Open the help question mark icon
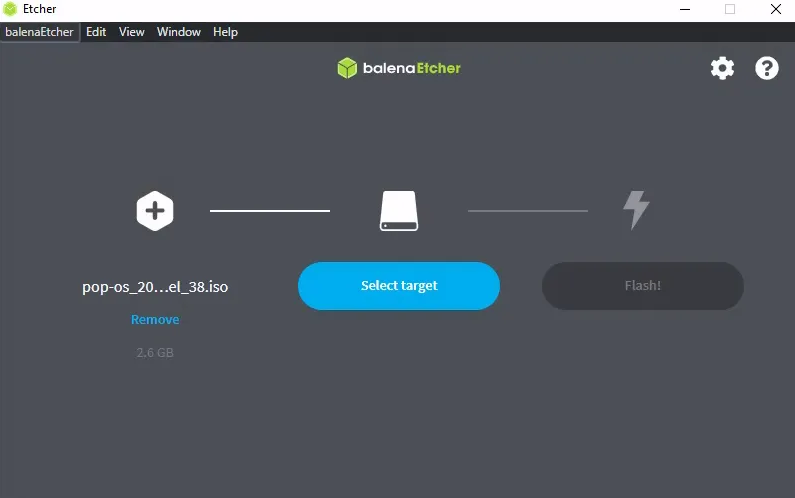795x498 pixels. pos(767,68)
